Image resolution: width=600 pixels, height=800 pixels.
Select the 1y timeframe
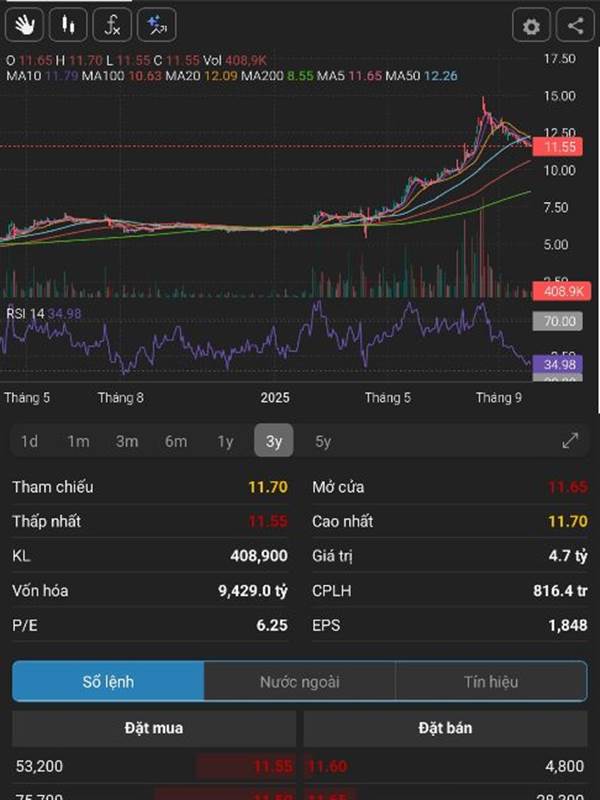225,441
